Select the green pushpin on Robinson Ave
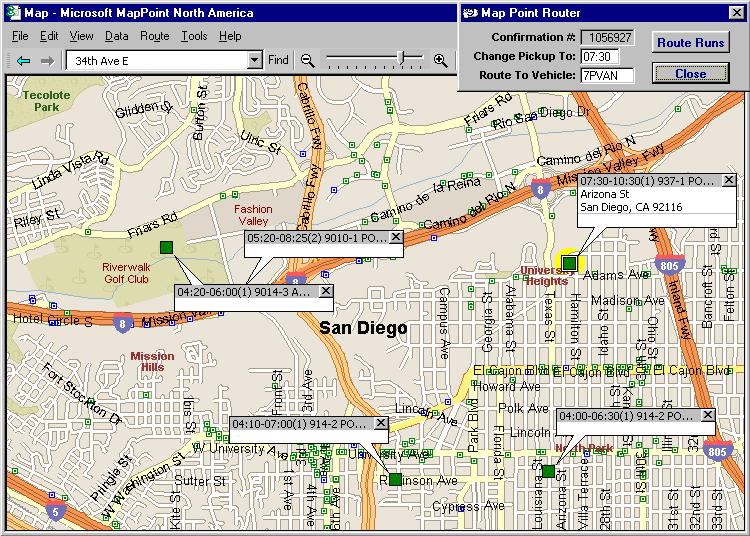The width and height of the screenshot is (750, 536). click(395, 480)
